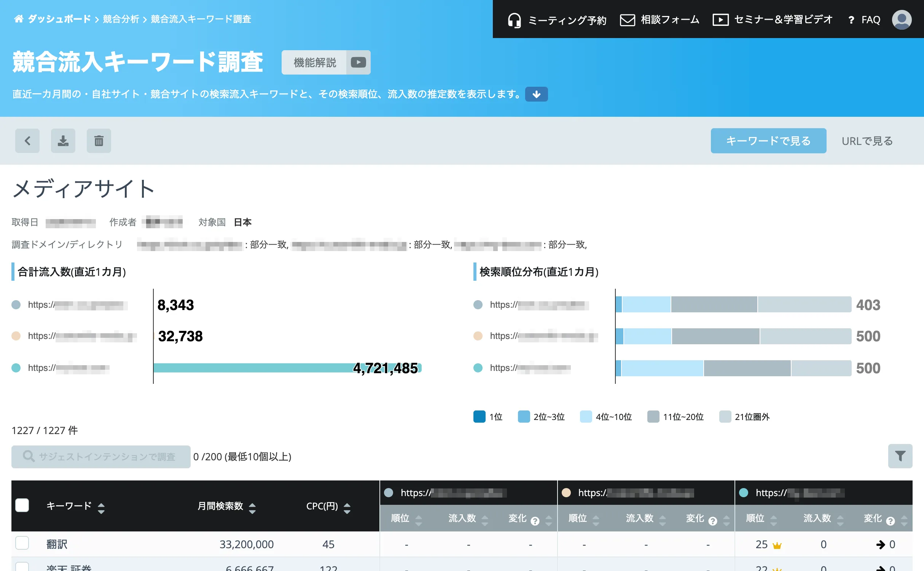Open セミナー&学習ビデオ menu item
The height and width of the screenshot is (571, 924).
[x=783, y=20]
